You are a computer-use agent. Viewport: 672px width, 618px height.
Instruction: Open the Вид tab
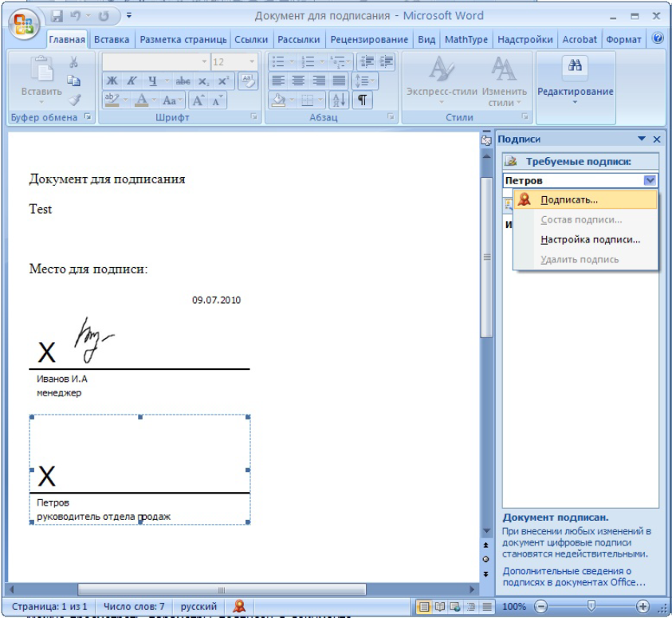tap(426, 39)
